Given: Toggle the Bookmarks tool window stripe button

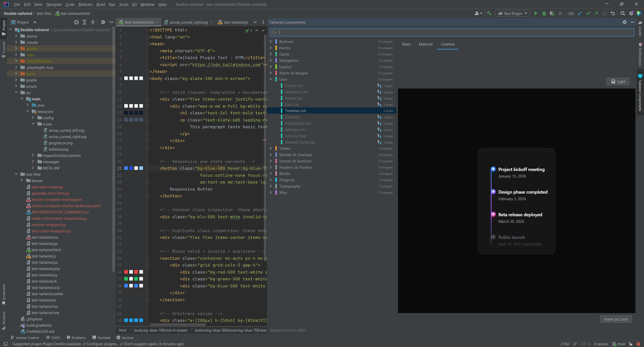Looking at the screenshot, I should pos(4,294).
